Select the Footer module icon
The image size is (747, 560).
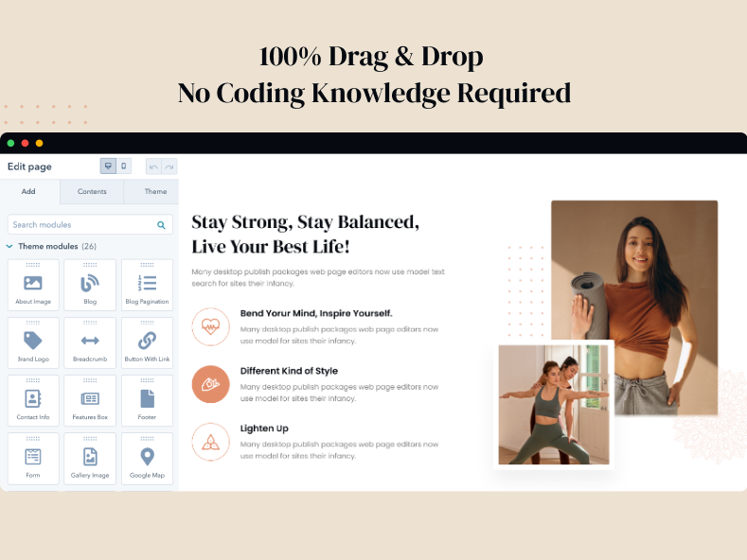point(147,398)
